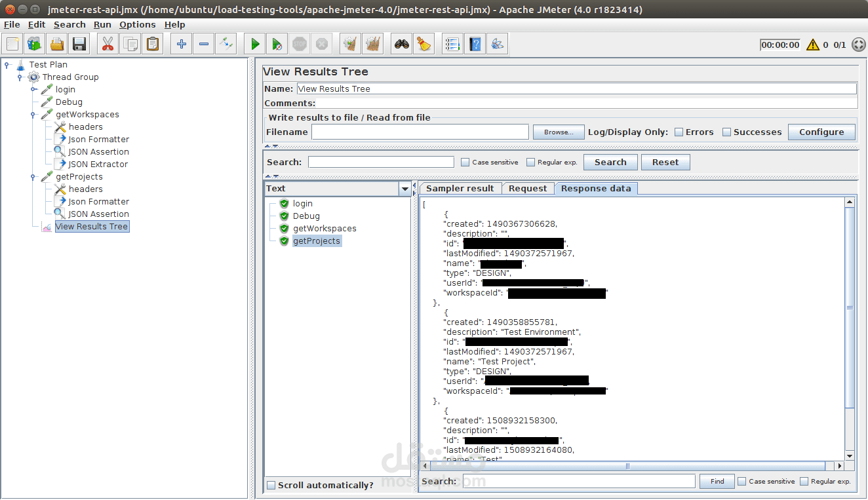Click the top Search text field
The width and height of the screenshot is (868, 500).
point(381,162)
